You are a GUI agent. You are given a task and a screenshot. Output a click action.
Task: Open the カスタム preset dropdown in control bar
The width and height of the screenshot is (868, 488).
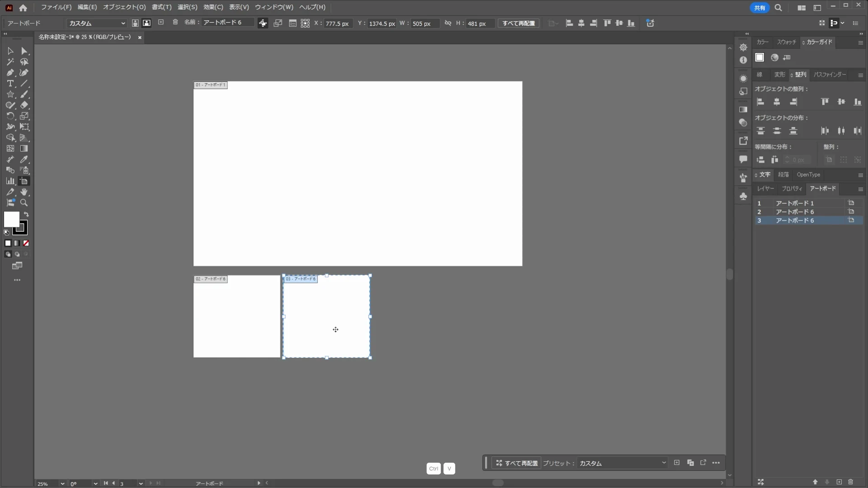pyautogui.click(x=97, y=23)
